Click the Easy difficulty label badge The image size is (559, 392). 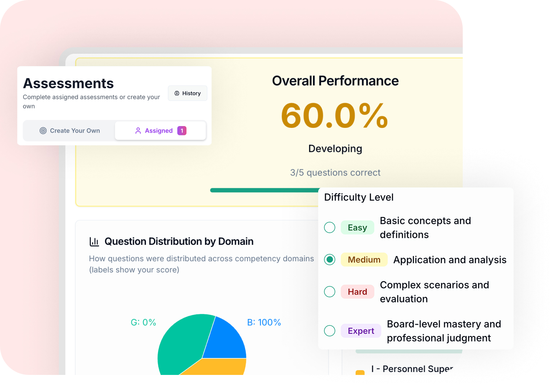tap(357, 227)
